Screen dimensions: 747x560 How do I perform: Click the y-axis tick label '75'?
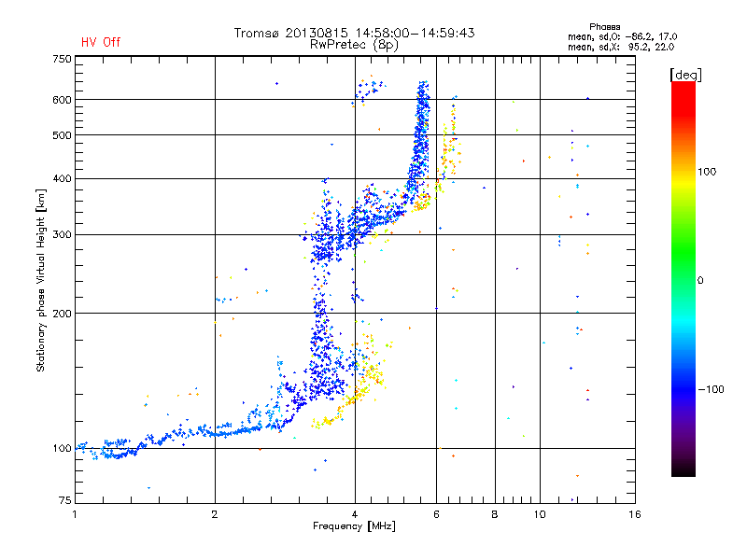(65, 500)
